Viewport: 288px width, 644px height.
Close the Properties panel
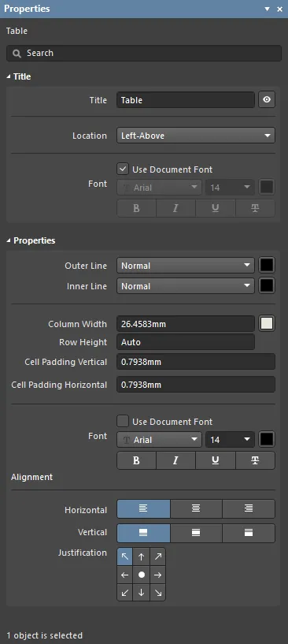280,9
